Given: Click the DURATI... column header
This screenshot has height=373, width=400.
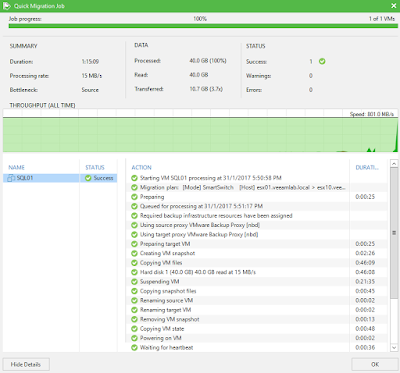Looking at the screenshot, I should (x=367, y=167).
